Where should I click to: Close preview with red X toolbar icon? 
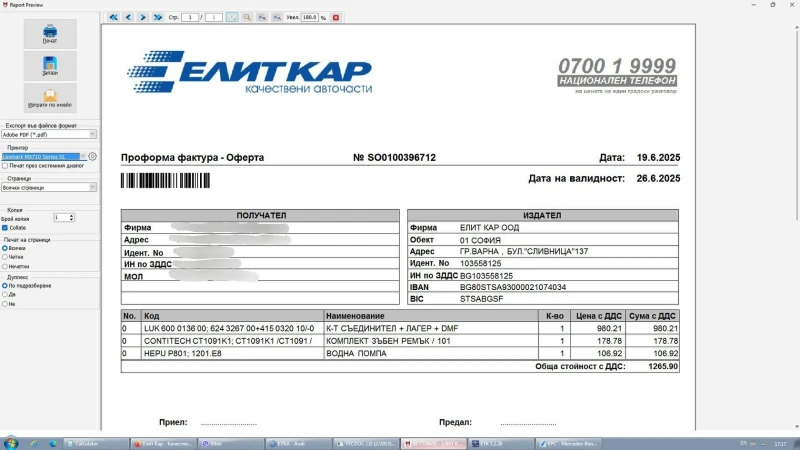[336, 17]
